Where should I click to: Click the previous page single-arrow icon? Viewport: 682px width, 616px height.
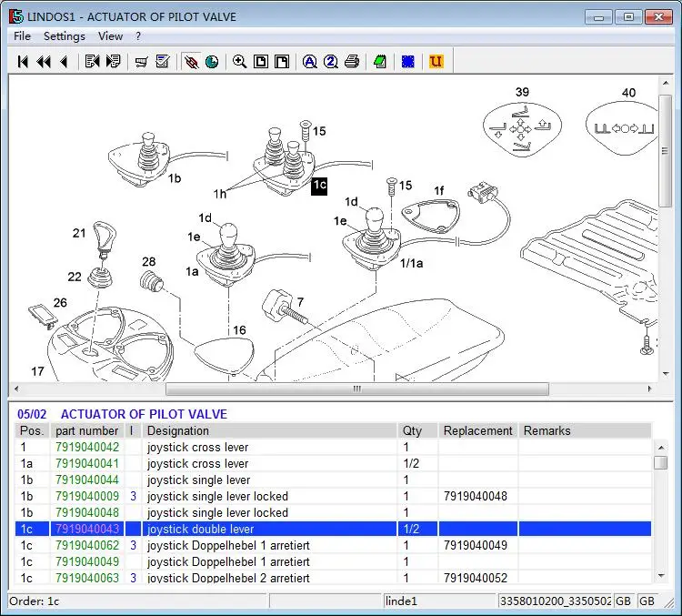[64, 61]
